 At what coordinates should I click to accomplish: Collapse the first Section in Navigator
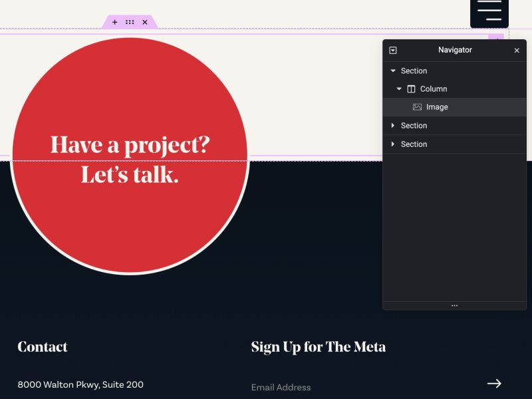click(x=393, y=70)
